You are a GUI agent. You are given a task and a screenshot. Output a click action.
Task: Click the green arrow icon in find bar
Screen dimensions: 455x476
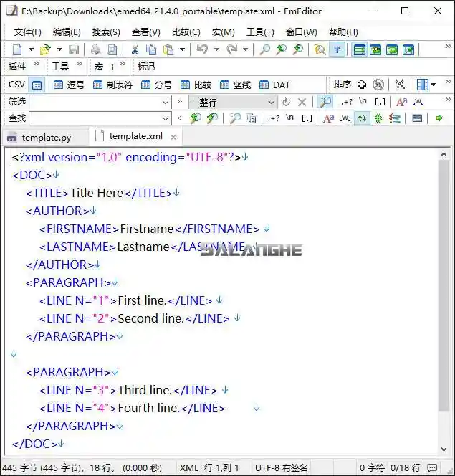tap(439, 118)
